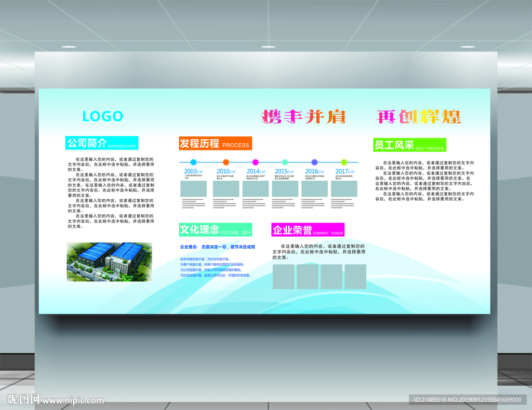Select the 2010 year label

click(226, 171)
